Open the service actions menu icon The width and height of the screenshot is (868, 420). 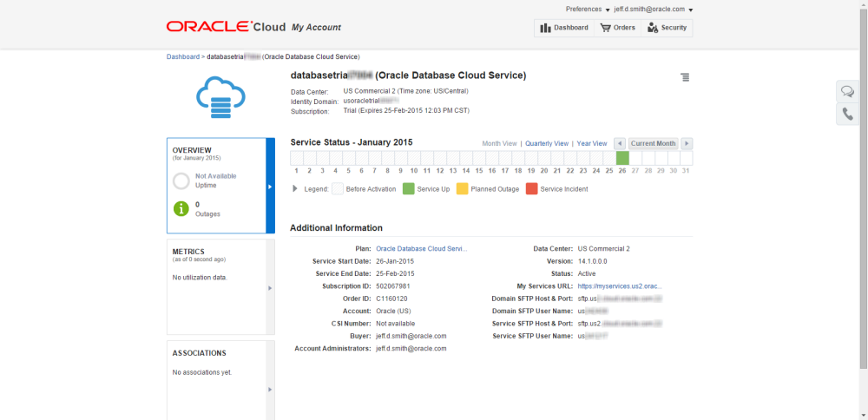[686, 77]
